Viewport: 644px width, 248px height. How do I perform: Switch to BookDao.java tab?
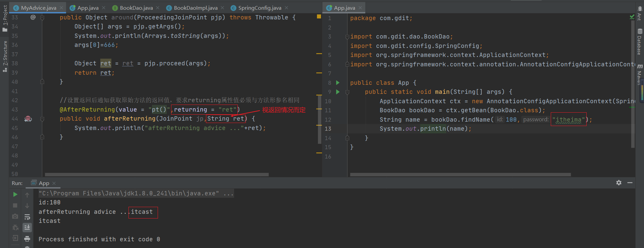click(x=136, y=8)
